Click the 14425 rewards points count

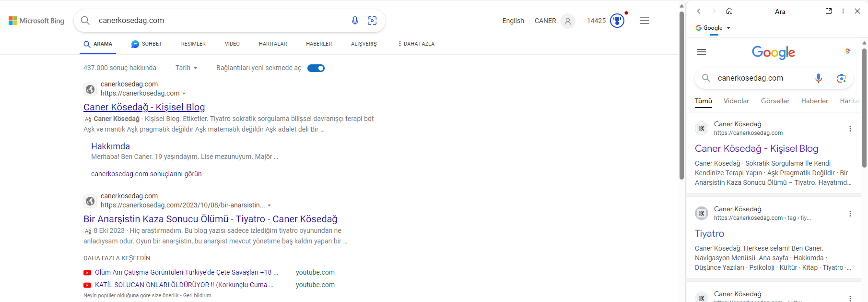coord(596,21)
